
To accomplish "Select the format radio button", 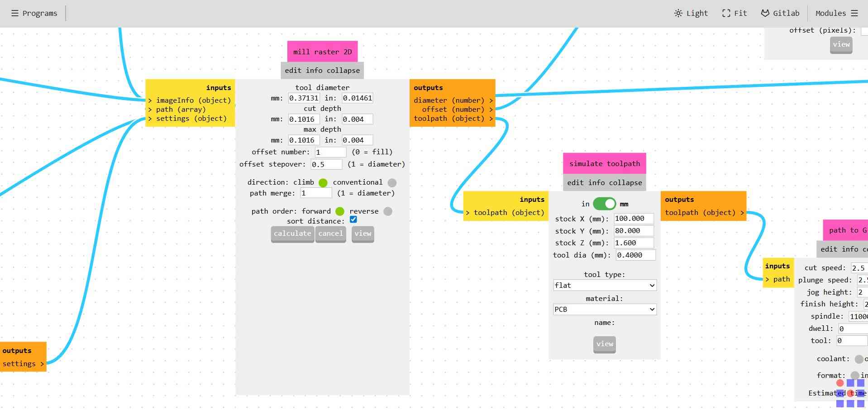I will click(855, 376).
